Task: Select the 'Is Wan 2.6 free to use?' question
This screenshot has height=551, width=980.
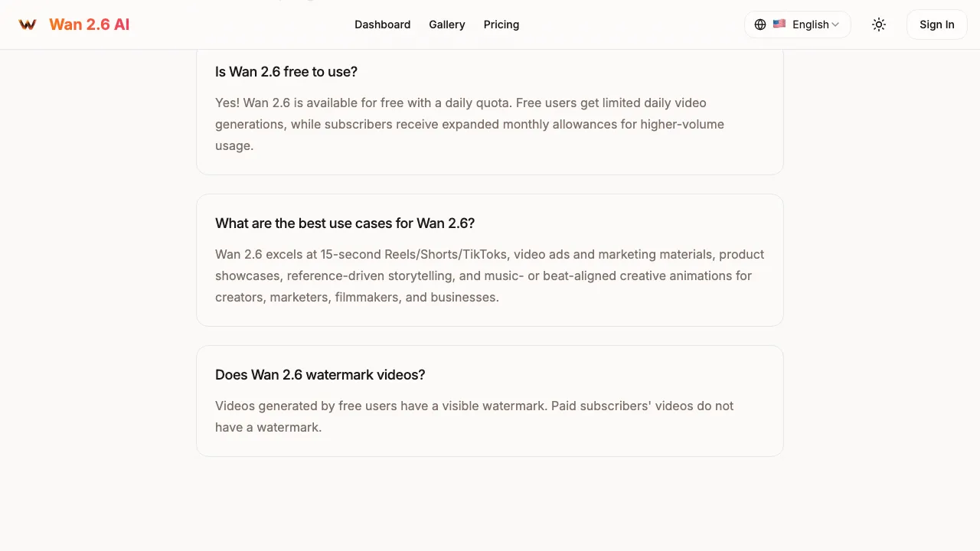Action: click(286, 72)
